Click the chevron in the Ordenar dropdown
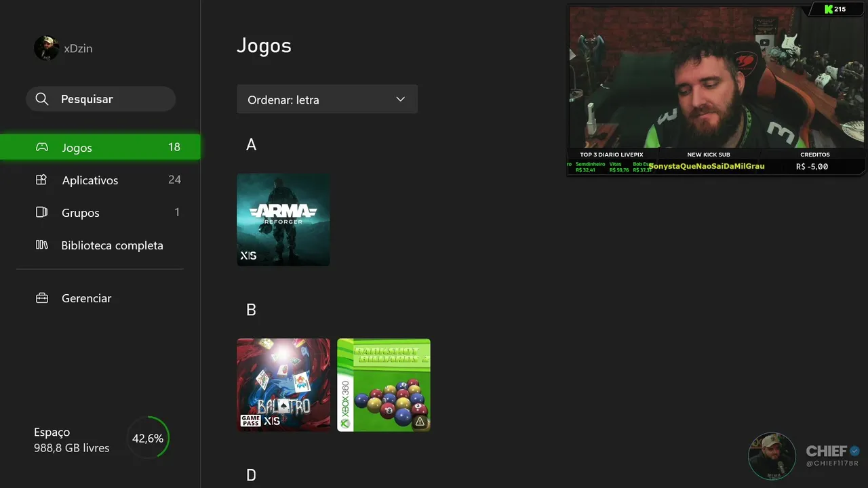The width and height of the screenshot is (868, 488). (x=400, y=99)
